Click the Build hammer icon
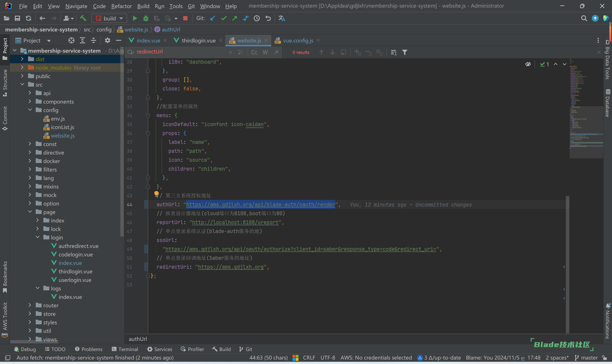 click(83, 18)
